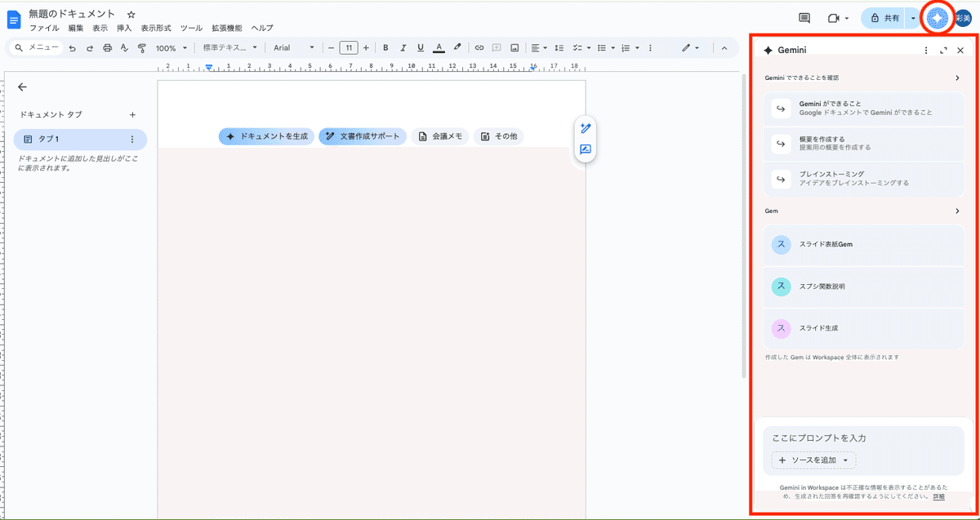Screen dimensions: 980x520
Task: Click the print icon in toolbar
Action: (107, 48)
